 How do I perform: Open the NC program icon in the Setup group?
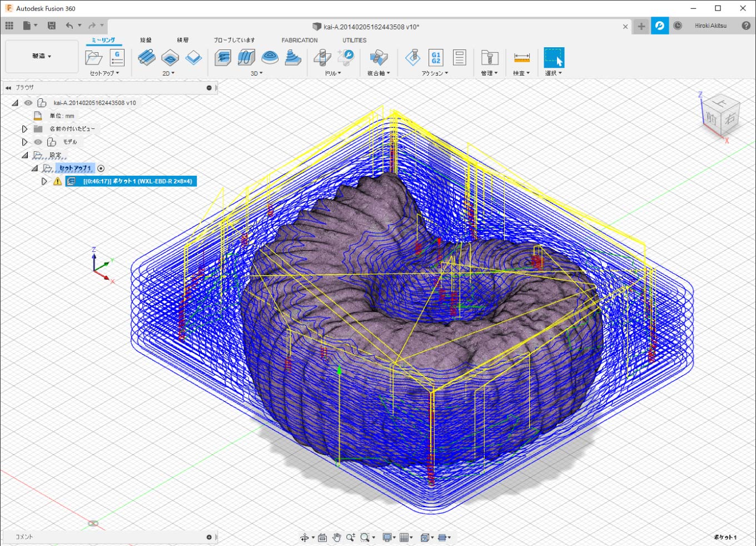pos(117,58)
